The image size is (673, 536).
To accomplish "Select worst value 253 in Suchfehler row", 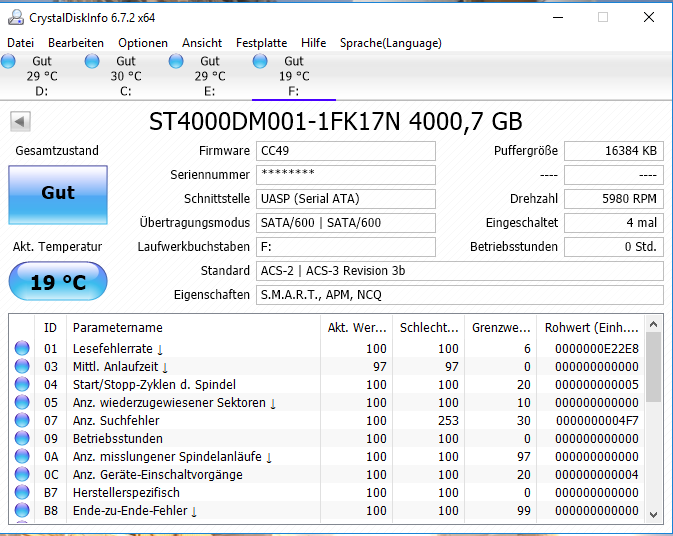I will click(448, 421).
